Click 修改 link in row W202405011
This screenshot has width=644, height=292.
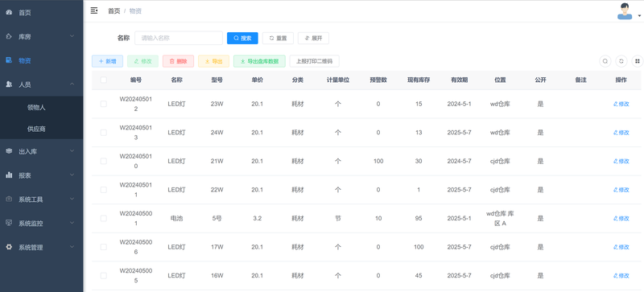click(621, 190)
